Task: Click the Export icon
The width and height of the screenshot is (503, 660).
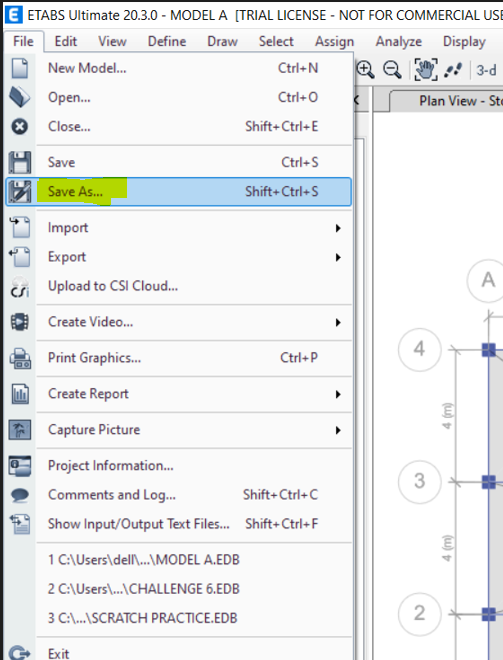Action: point(20,257)
